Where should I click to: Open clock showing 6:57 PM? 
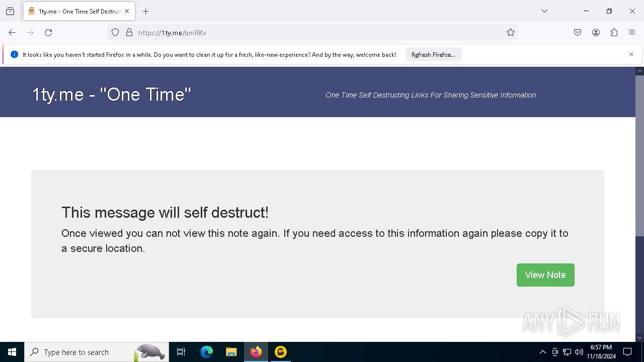[601, 352]
